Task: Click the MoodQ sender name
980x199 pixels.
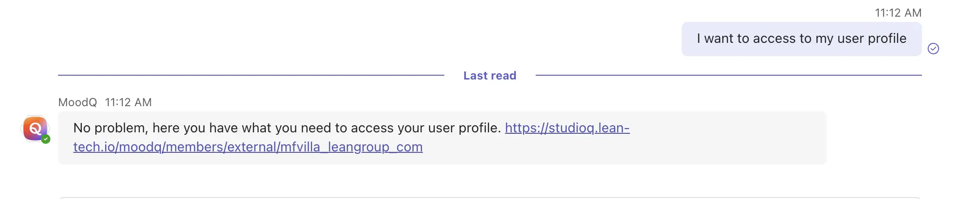Action: coord(78,102)
